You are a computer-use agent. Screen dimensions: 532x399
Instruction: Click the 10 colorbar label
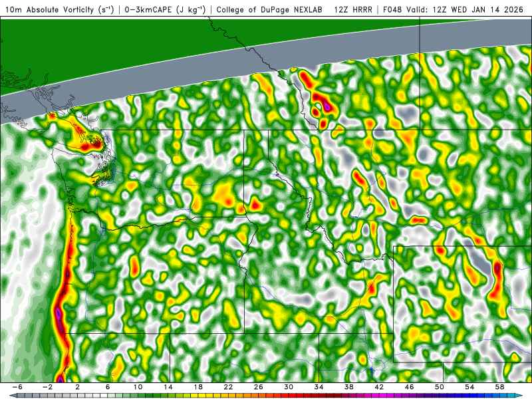(x=138, y=387)
